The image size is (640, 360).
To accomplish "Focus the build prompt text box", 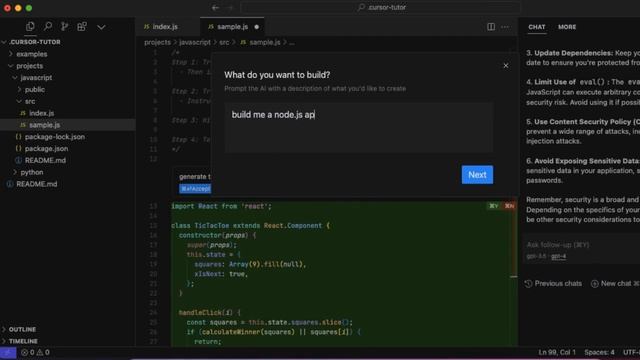I will point(359,128).
